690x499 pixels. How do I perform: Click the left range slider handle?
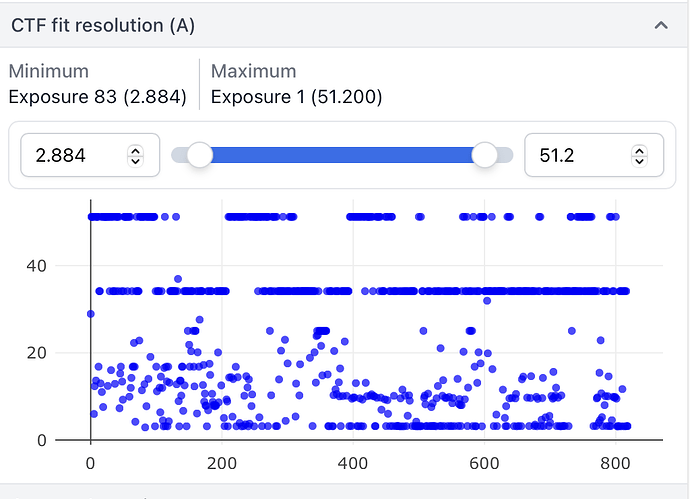(x=200, y=154)
